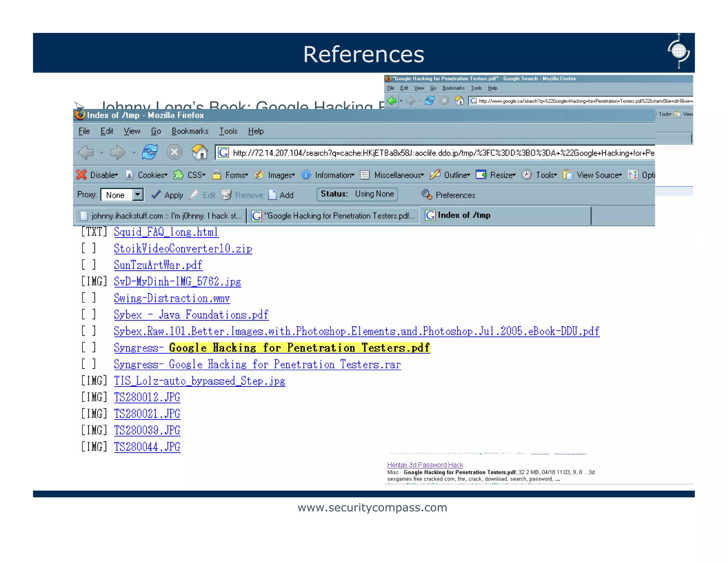Open Edit menu in Index of /tmp window

[107, 131]
